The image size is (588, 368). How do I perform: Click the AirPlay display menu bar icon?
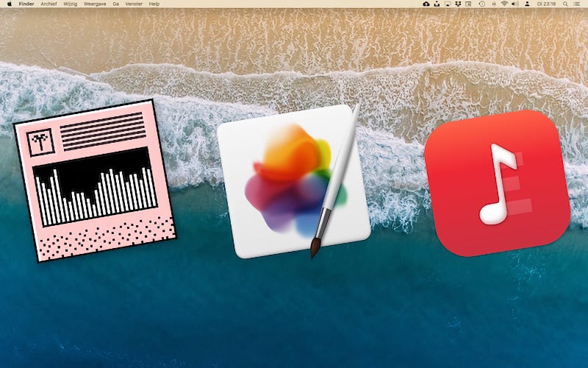point(448,4)
